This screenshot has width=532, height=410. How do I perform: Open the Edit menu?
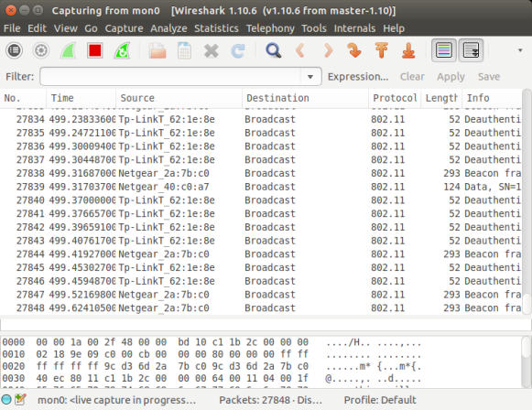37,28
